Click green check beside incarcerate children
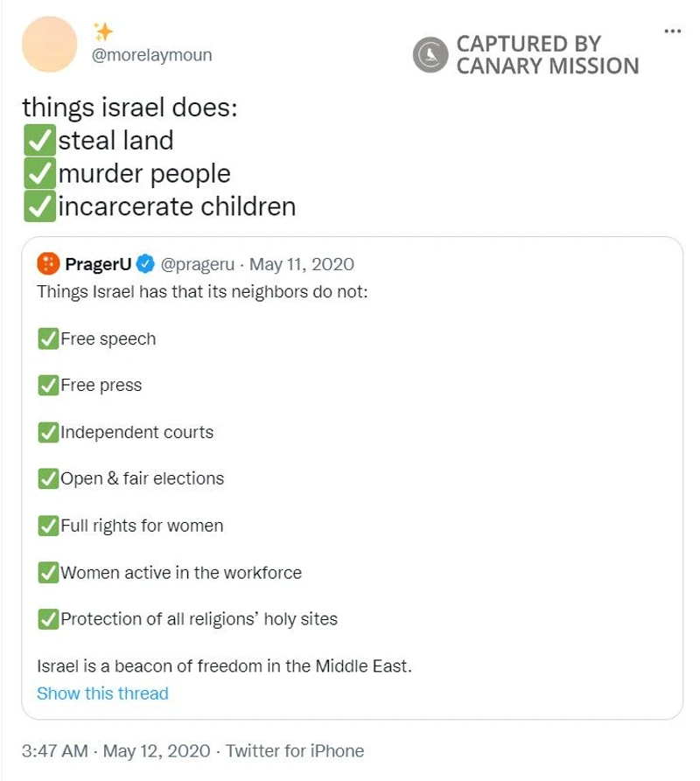 click(x=39, y=206)
